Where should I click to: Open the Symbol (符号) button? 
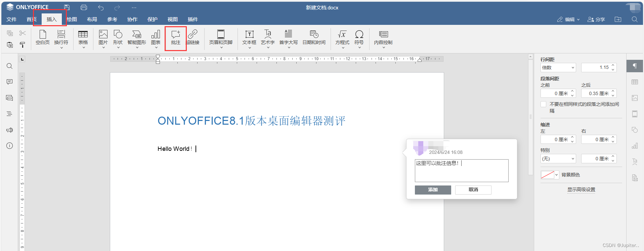coord(359,39)
